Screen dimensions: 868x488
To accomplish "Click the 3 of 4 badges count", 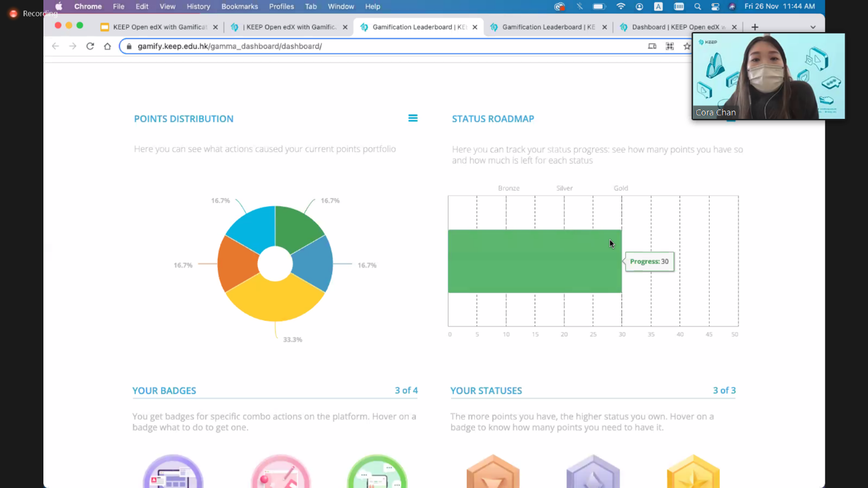I will pyautogui.click(x=406, y=391).
